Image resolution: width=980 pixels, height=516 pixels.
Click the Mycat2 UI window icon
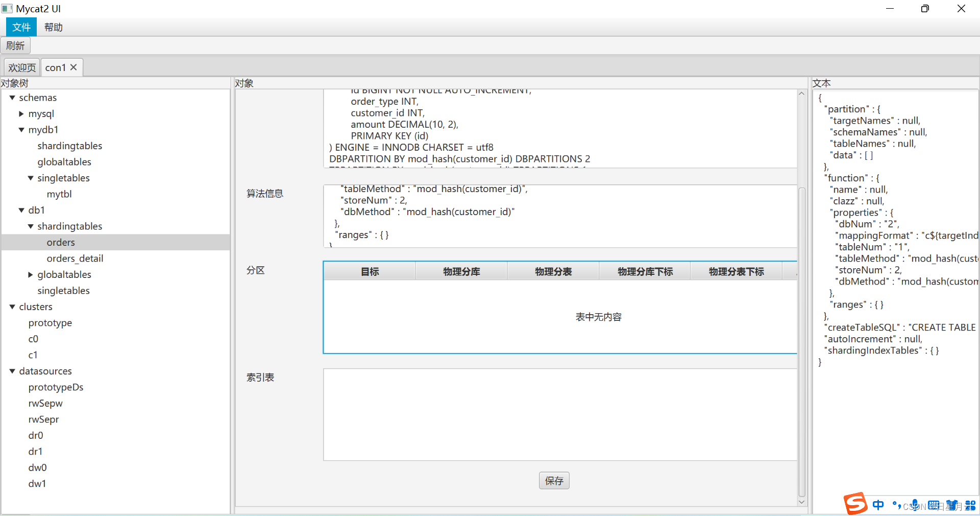(7, 8)
